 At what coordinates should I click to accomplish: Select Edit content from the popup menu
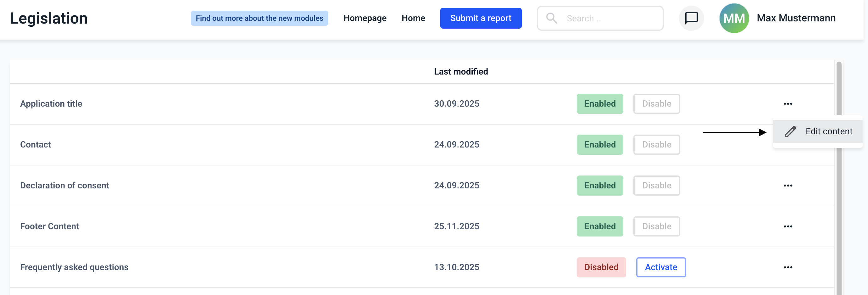click(829, 131)
